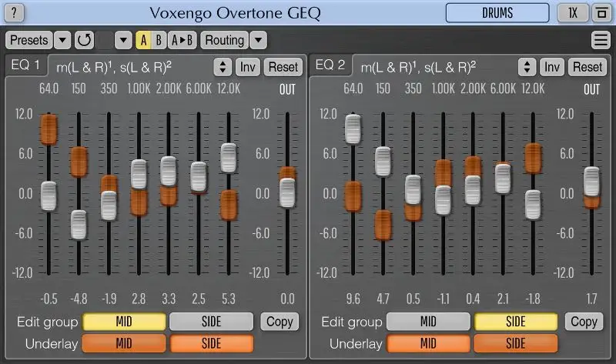Click the Copy button in EQ 2
The image size is (616, 364).
(x=584, y=322)
